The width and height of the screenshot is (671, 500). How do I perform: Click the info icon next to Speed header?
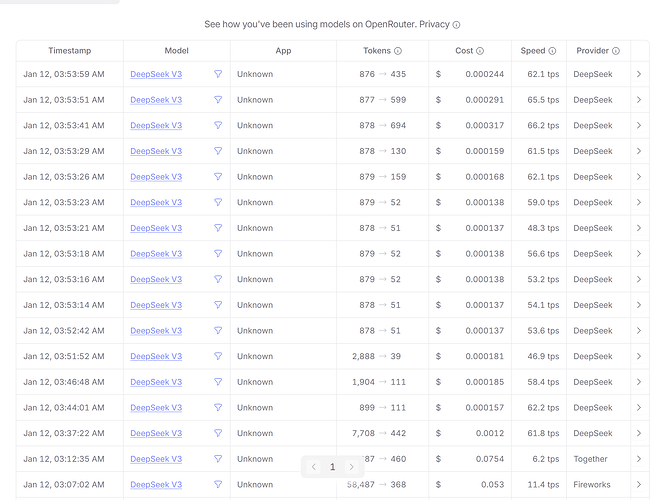coord(552,51)
